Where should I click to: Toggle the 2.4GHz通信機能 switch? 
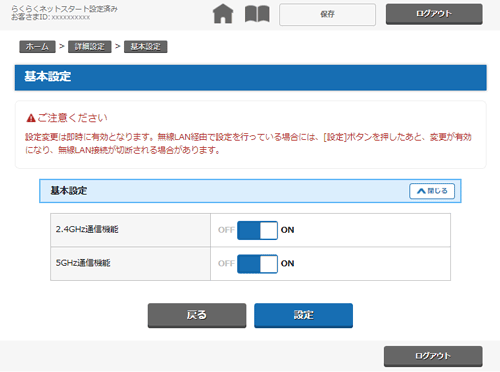coord(257,230)
